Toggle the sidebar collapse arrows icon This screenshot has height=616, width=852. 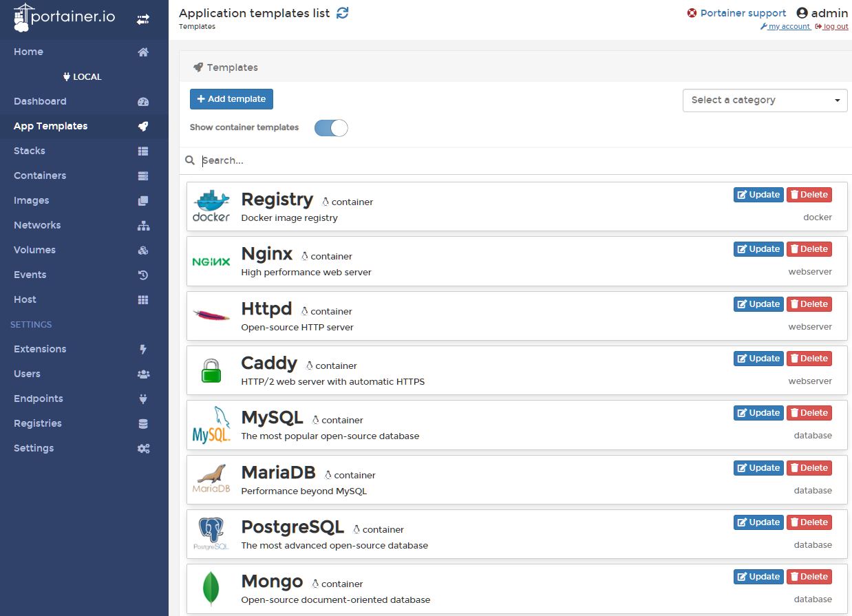tap(142, 19)
